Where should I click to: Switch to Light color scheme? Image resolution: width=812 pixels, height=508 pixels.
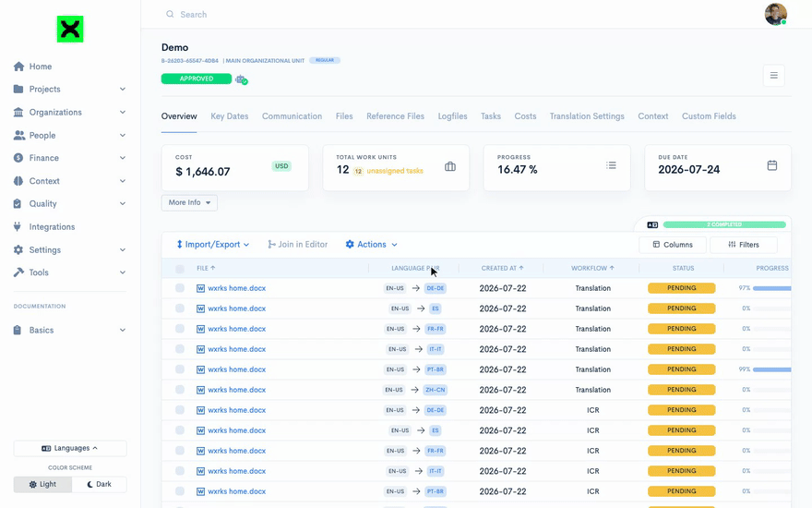point(42,484)
